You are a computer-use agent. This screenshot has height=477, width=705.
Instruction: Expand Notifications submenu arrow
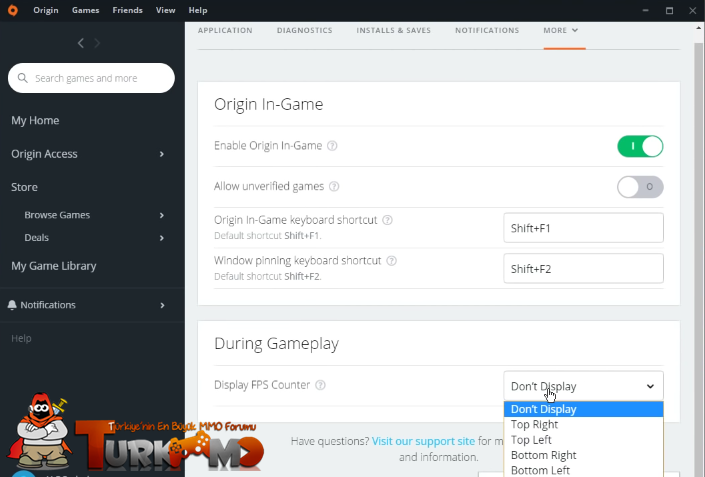point(162,305)
